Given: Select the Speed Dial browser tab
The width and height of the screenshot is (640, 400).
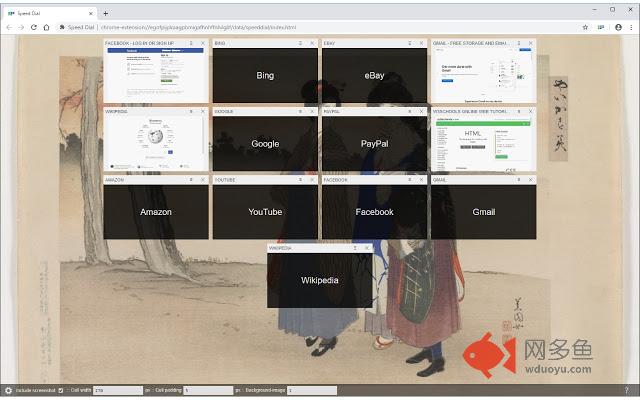Looking at the screenshot, I should [50, 13].
